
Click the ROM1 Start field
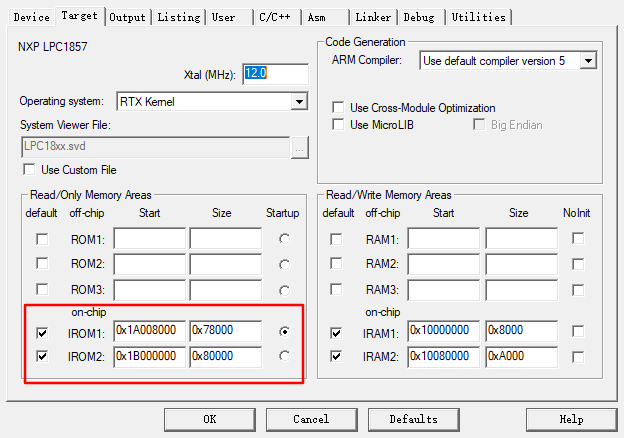(x=149, y=238)
